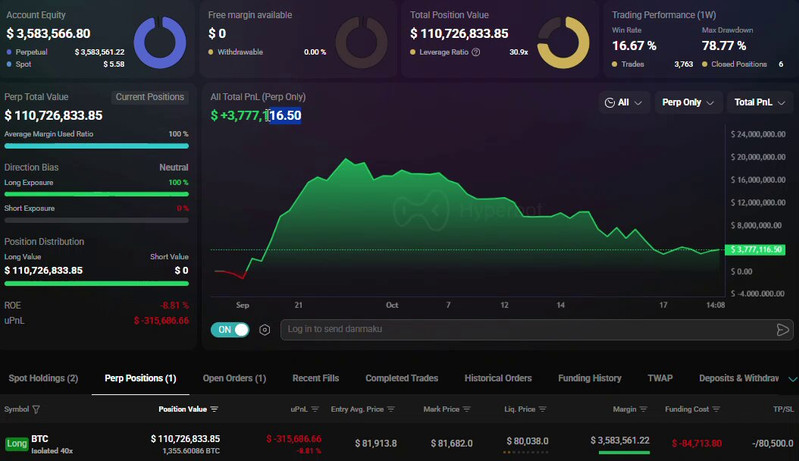
Task: Open the Total PnL dropdown
Action: (x=759, y=102)
